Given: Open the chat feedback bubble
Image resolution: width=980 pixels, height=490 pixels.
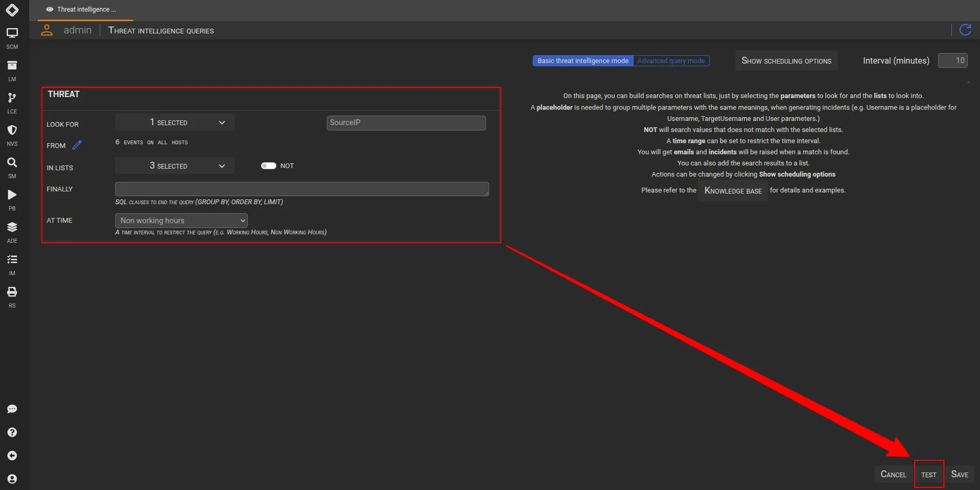Looking at the screenshot, I should click(x=12, y=409).
